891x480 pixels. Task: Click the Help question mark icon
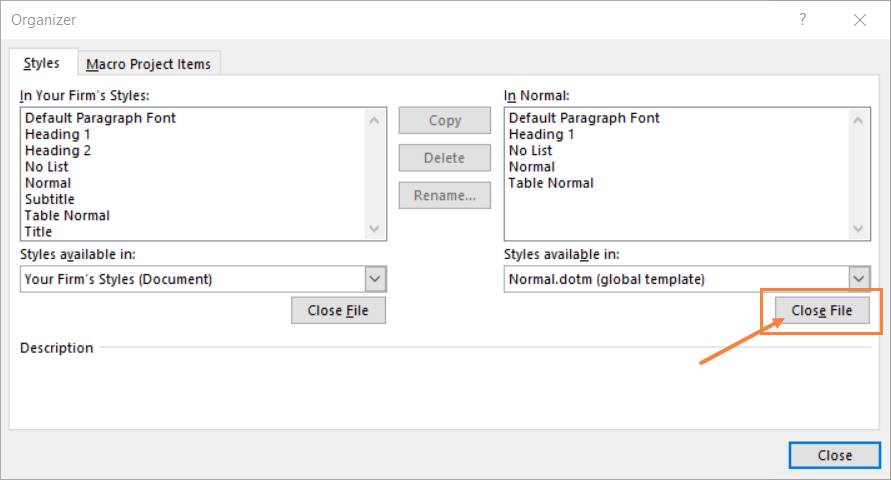pos(804,19)
